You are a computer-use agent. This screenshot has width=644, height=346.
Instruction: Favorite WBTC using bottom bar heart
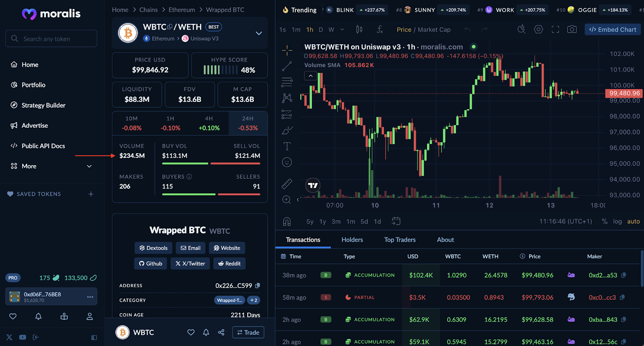click(x=191, y=332)
